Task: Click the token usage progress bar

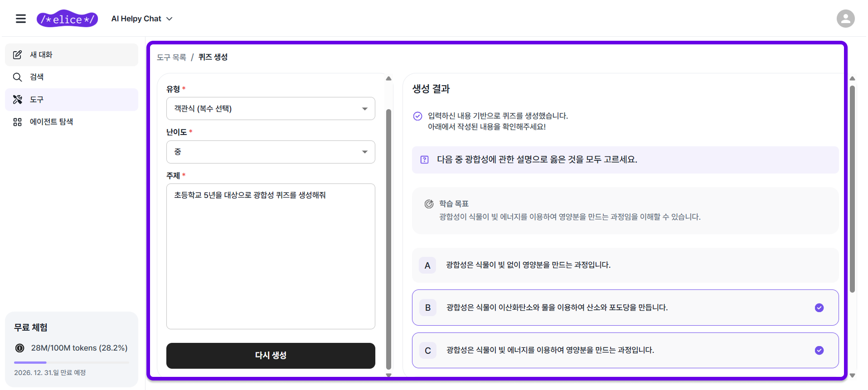Action: pyautogui.click(x=71, y=362)
